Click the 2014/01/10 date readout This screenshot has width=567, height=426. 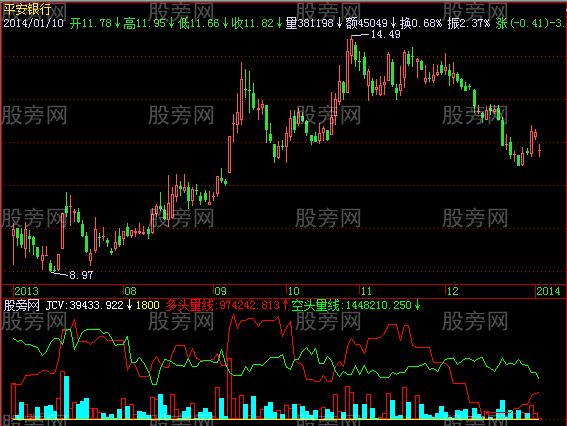[x=33, y=24]
